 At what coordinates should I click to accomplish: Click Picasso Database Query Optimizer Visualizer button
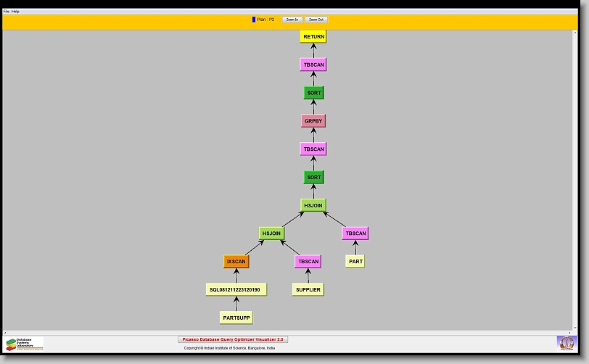[x=233, y=339]
